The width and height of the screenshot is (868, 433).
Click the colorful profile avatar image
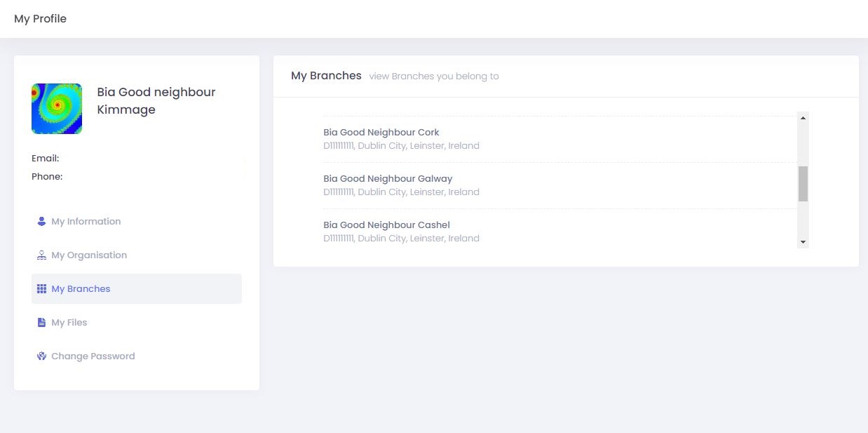(x=57, y=109)
